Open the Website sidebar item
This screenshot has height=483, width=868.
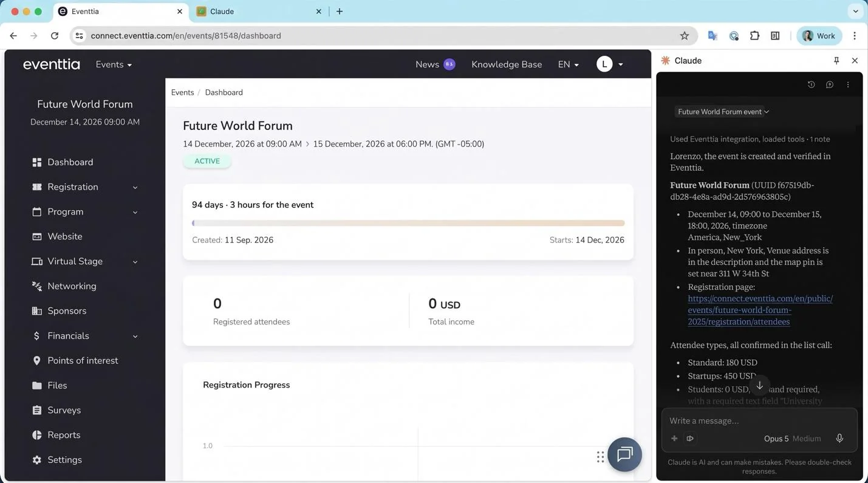click(64, 236)
